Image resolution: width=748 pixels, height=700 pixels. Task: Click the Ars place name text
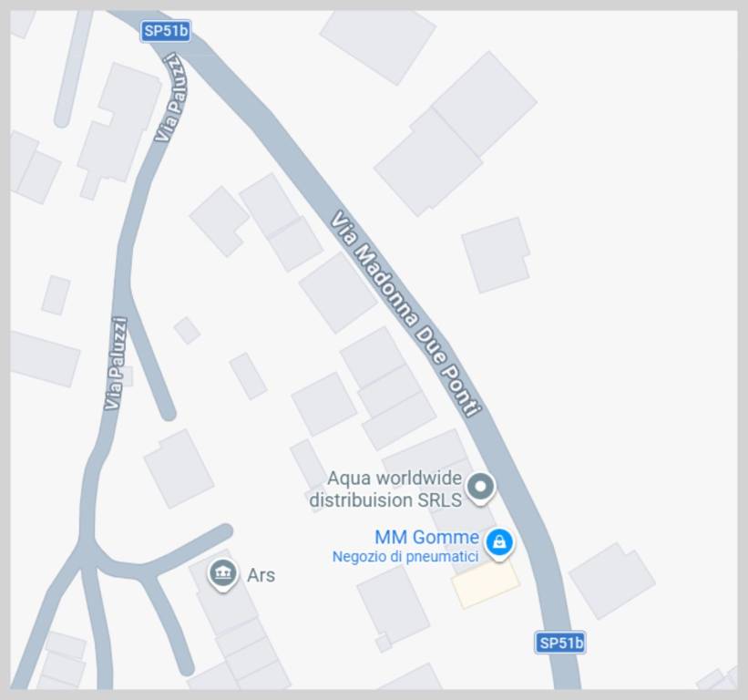261,575
